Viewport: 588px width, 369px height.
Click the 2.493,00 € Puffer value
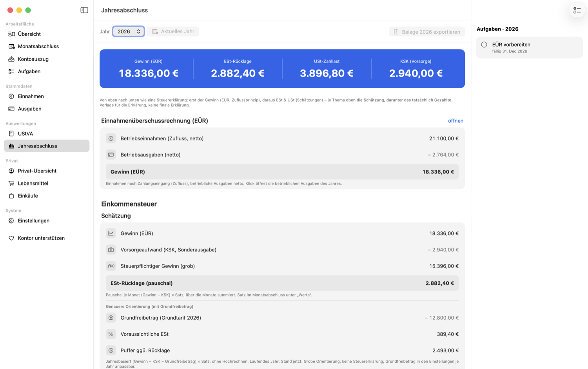(445, 351)
